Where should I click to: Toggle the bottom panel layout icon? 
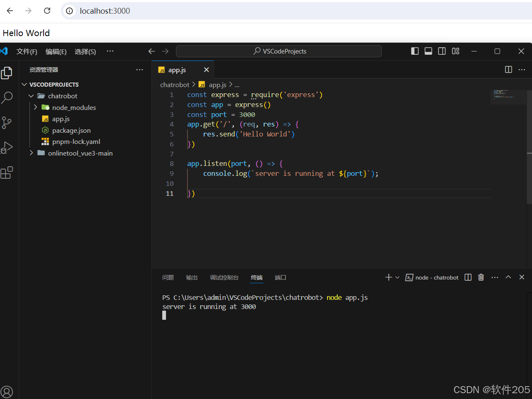[428, 51]
